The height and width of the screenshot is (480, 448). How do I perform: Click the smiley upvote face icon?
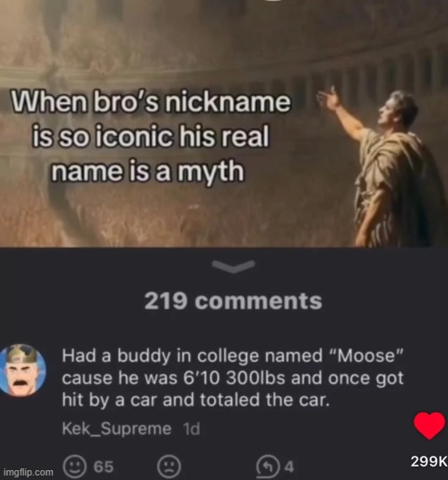(x=74, y=467)
